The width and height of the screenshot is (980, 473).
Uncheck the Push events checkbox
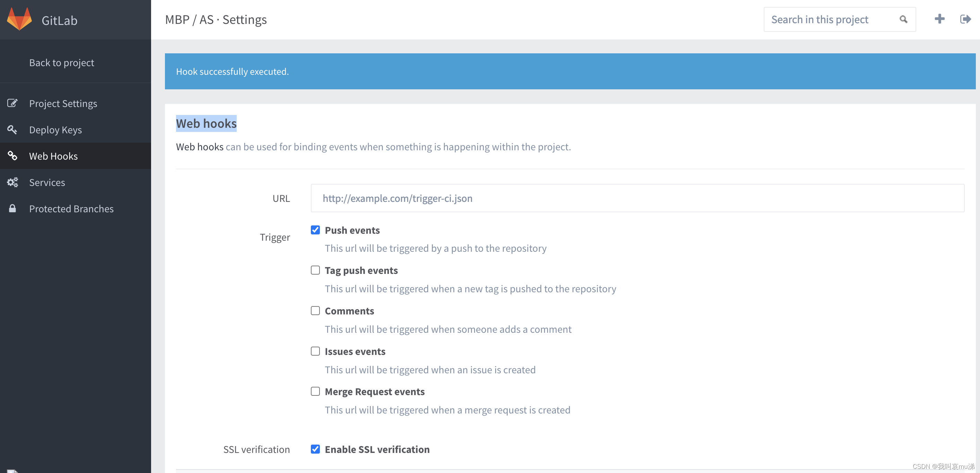click(315, 230)
